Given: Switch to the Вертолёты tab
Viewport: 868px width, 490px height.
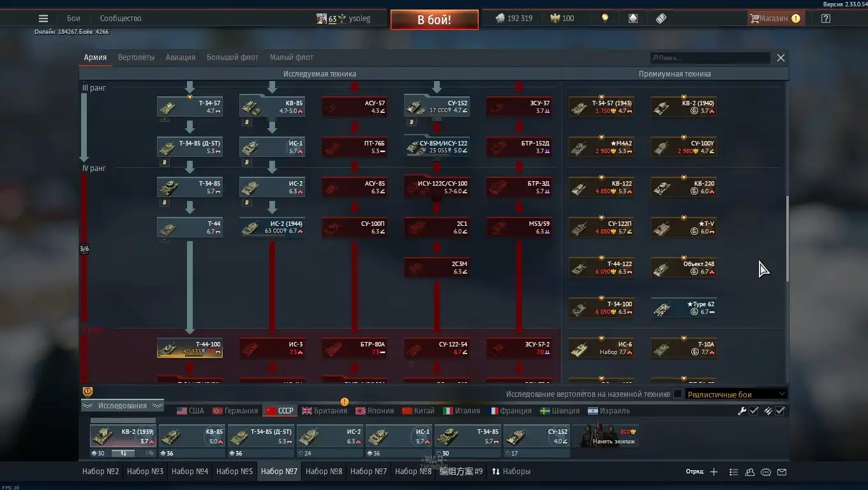Looking at the screenshot, I should coord(136,57).
